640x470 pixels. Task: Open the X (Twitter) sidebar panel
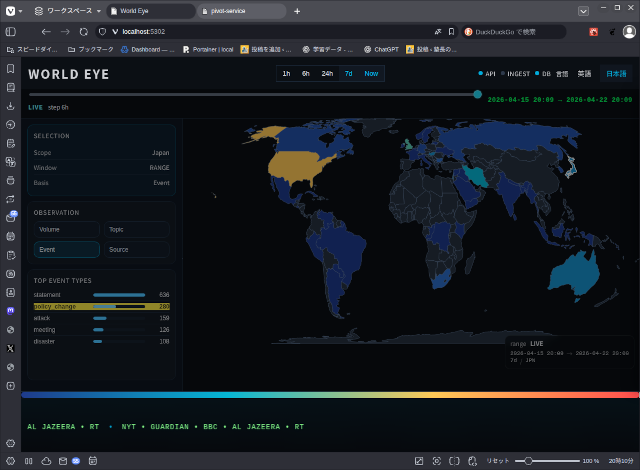click(x=10, y=348)
